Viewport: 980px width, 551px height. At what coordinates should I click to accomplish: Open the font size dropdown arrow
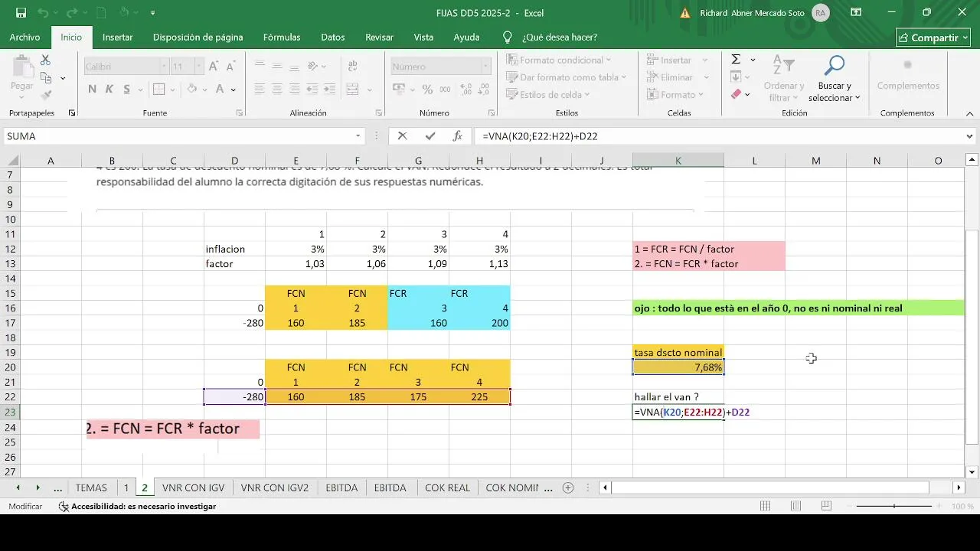[x=198, y=67]
